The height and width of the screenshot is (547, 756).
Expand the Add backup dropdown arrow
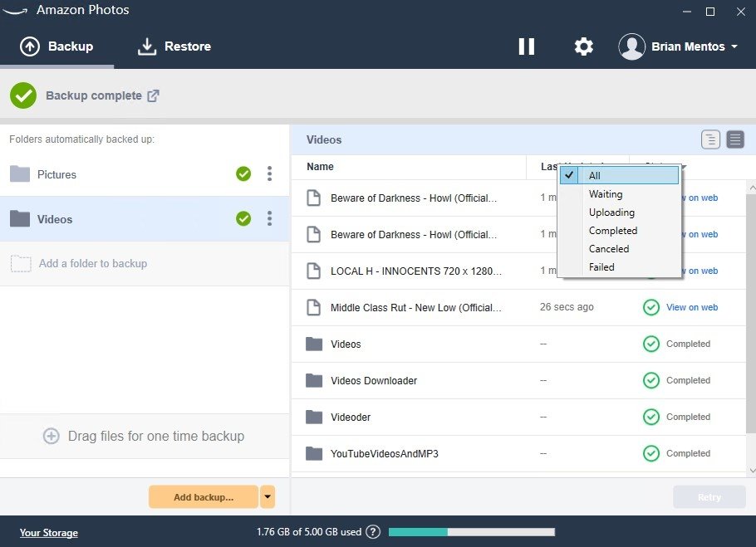(x=268, y=497)
